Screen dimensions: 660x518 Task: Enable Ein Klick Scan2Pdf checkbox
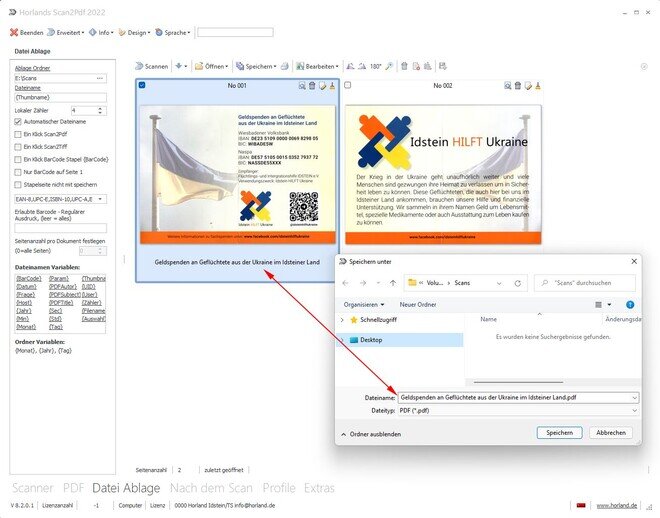tap(18, 134)
